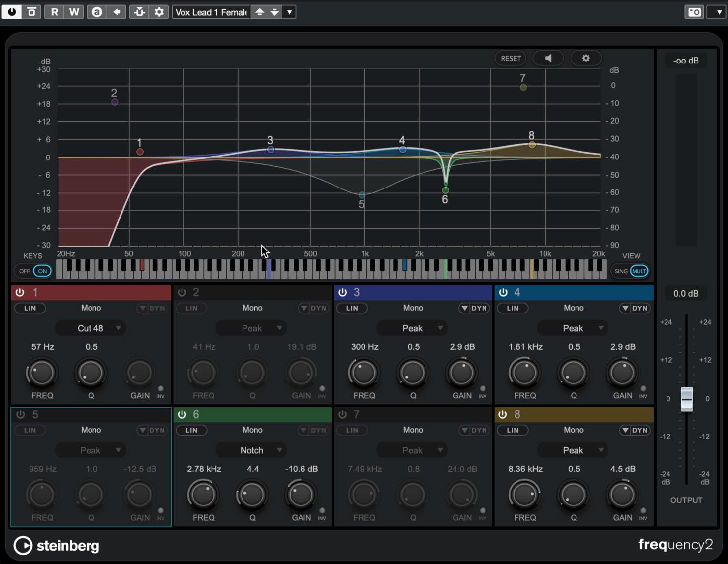Open band 1 Cut 48 filter type dropdown
Image resolution: width=728 pixels, height=564 pixels.
[x=91, y=328]
